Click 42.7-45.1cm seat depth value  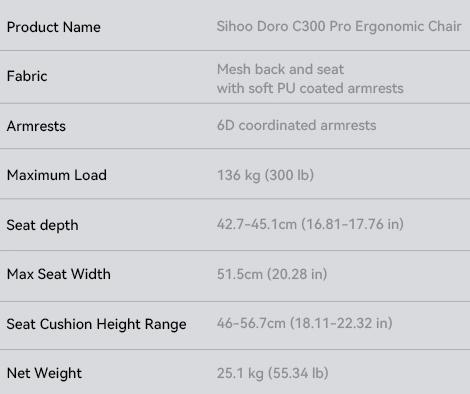coord(310,224)
